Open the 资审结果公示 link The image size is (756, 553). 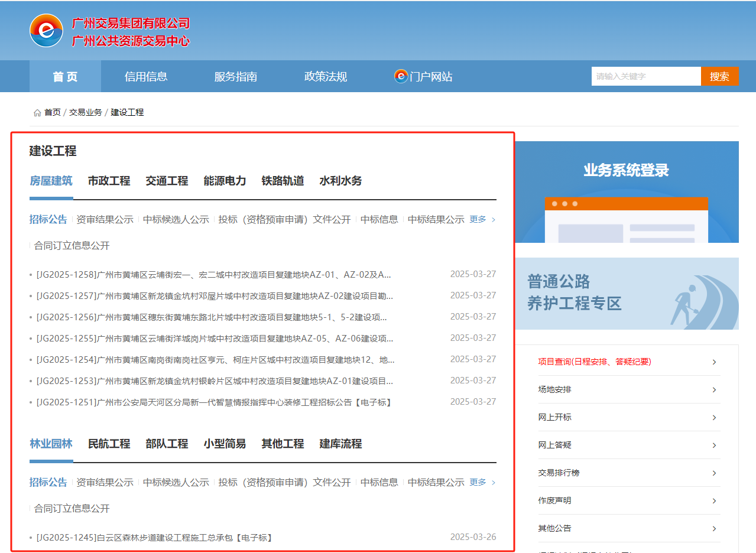[106, 219]
